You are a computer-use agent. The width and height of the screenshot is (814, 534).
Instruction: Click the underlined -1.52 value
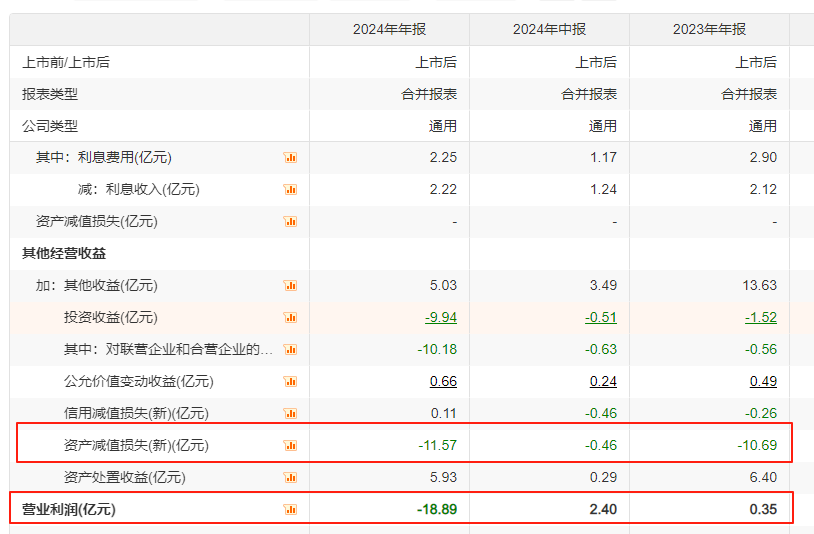click(761, 317)
